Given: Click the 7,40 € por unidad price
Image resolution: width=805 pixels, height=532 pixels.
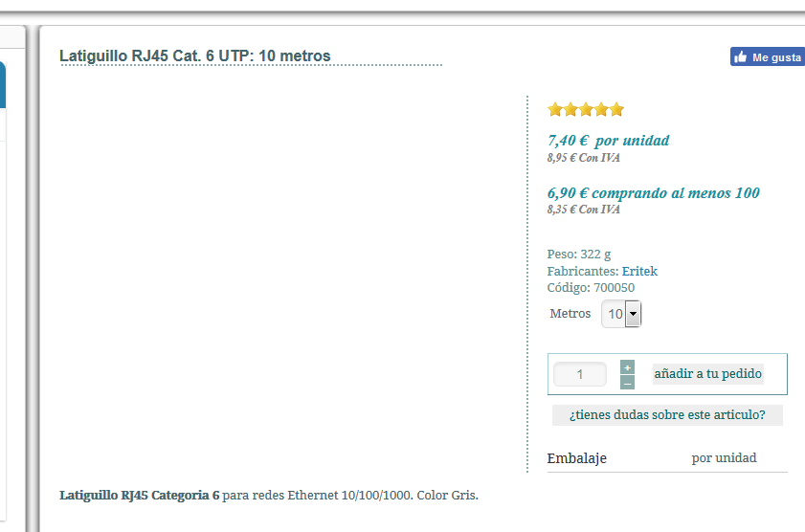Looking at the screenshot, I should coord(608,141).
